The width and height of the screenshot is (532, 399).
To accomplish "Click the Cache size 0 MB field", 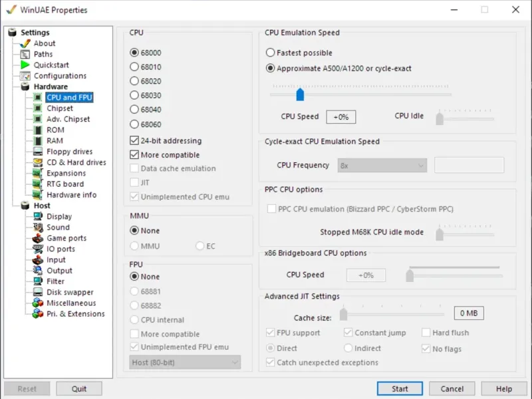I will (469, 313).
